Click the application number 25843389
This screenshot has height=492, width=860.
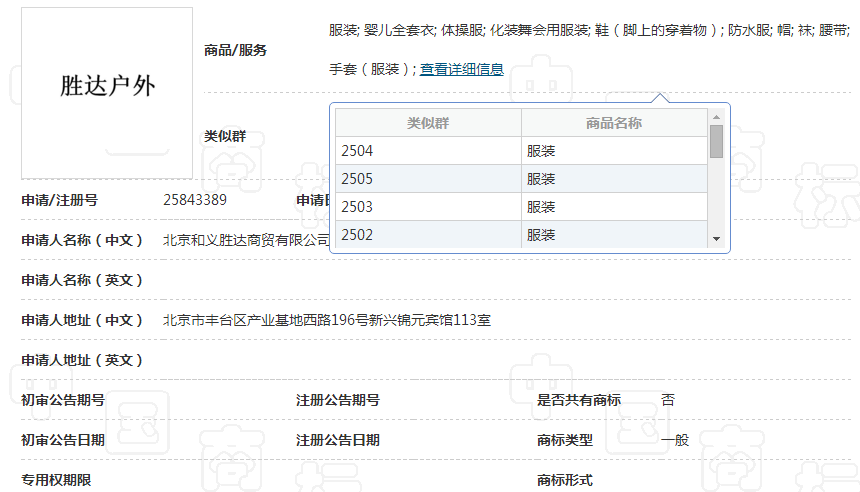(195, 200)
